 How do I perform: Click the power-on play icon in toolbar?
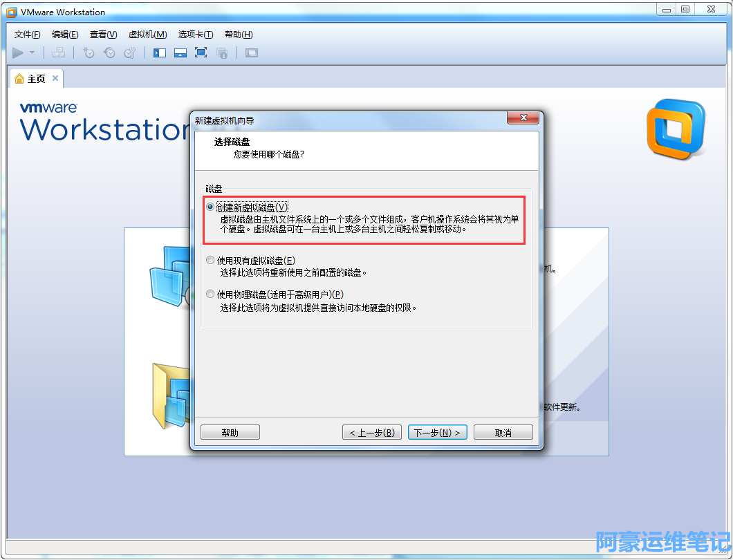[18, 53]
